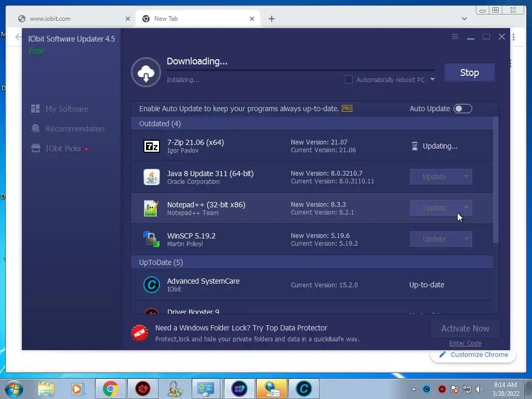
Task: Click the software list vertical scrollbar
Action: 496,180
